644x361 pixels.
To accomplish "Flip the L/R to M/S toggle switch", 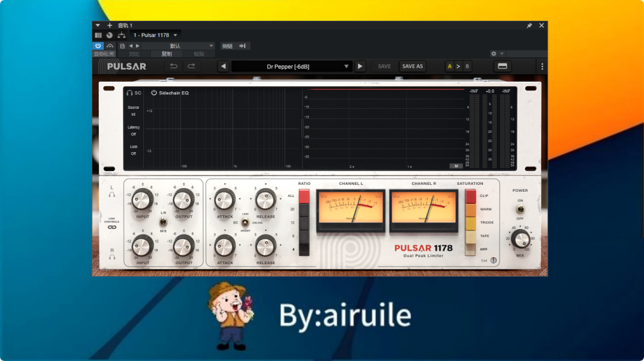I will click(x=163, y=222).
